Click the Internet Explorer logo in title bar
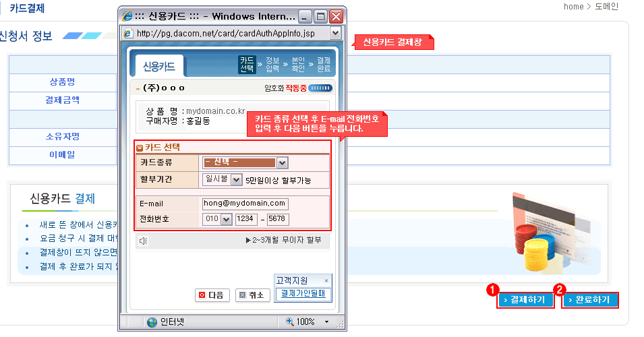This screenshot has height=337, width=644. click(x=127, y=16)
